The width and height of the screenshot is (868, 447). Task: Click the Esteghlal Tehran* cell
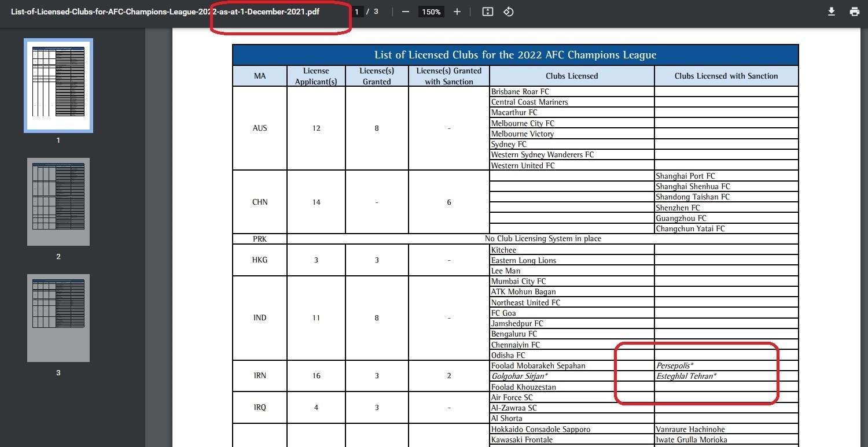726,376
